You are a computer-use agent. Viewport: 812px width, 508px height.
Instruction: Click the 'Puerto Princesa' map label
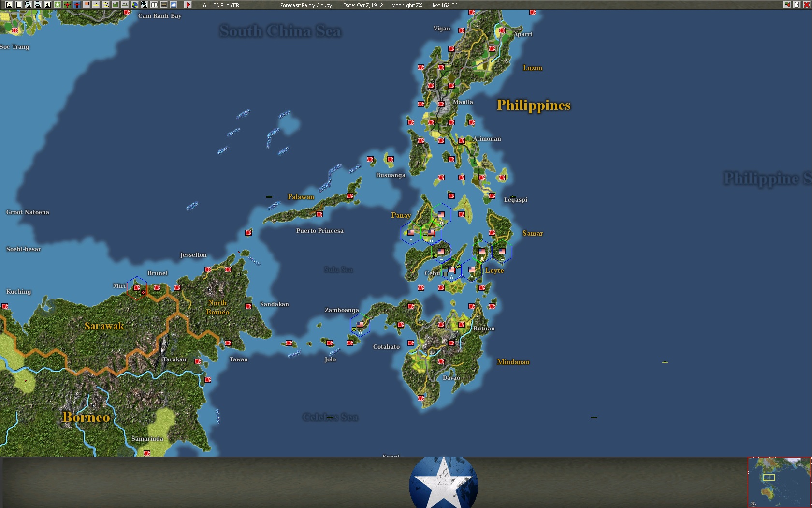click(x=320, y=231)
